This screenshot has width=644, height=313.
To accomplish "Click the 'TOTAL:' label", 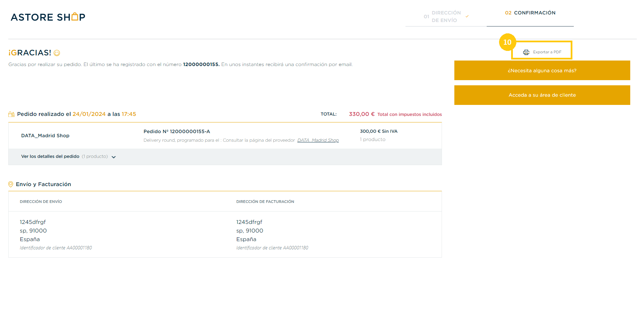I will [x=329, y=114].
